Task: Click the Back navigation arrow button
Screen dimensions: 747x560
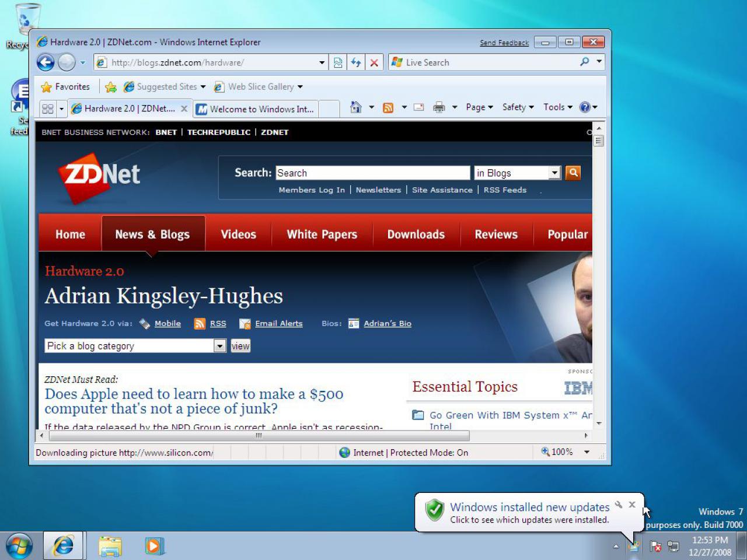Action: click(x=46, y=62)
